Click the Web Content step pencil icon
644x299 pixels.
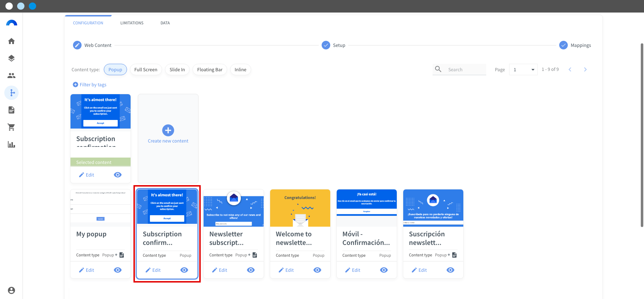point(77,45)
